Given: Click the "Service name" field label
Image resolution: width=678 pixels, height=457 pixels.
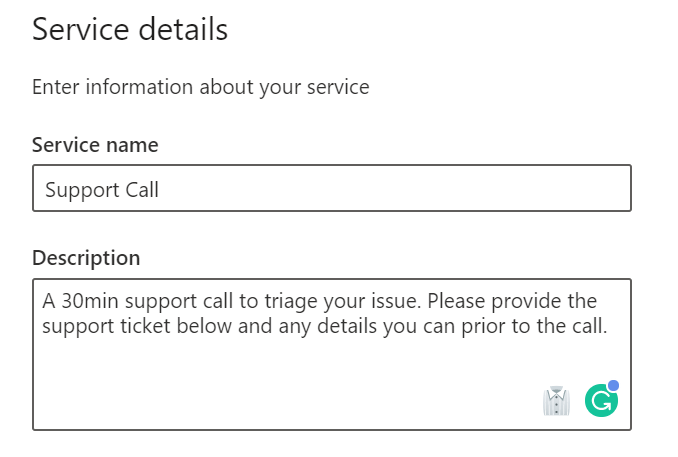Looking at the screenshot, I should (95, 145).
